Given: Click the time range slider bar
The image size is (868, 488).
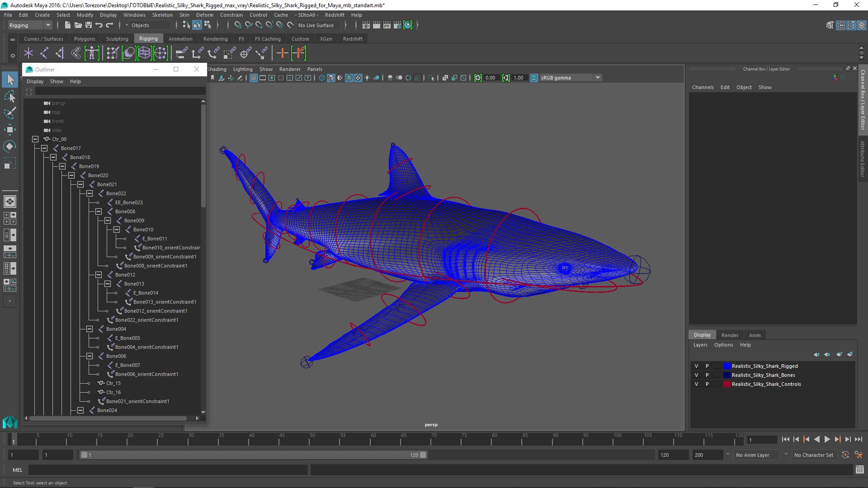Looking at the screenshot, I should point(253,455).
